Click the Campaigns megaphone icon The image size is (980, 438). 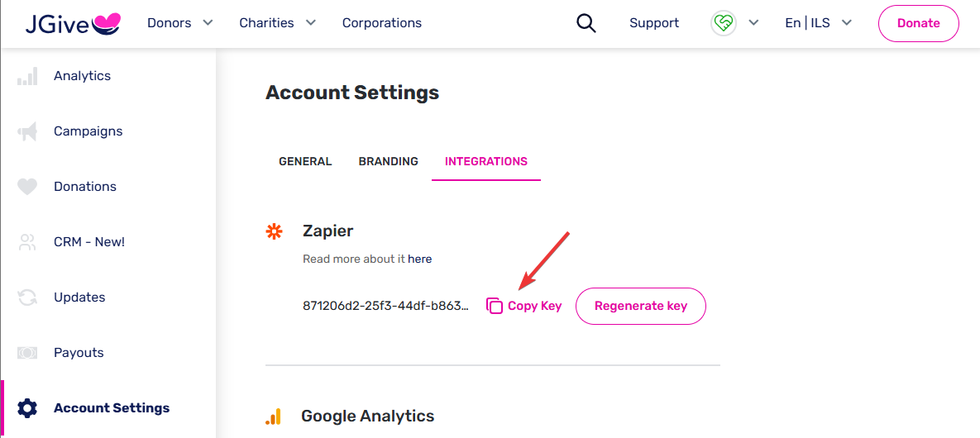click(x=27, y=132)
